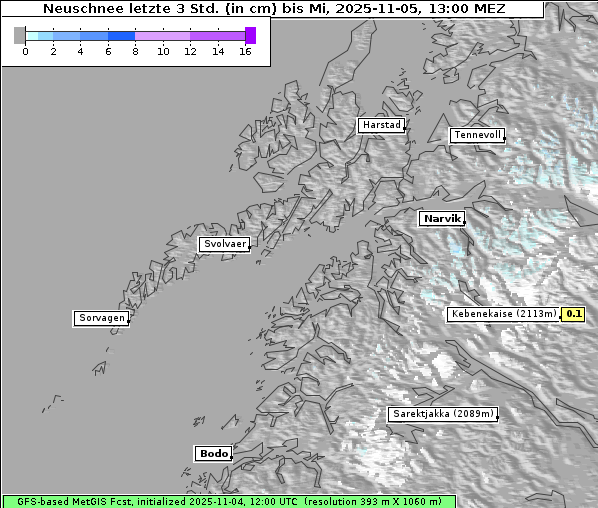
Task: Click the GFS-based MetGIS forecast footer text
Action: pos(229,501)
